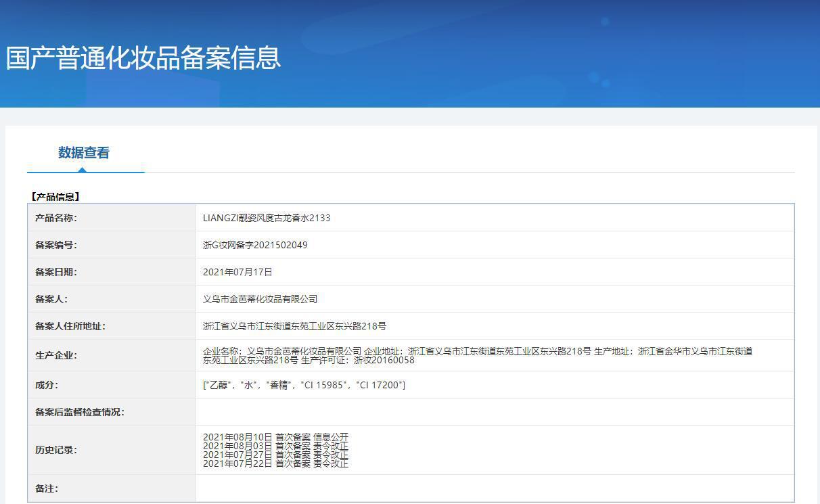Select record 2021年07月27日 首次备案 责令改正

click(x=275, y=455)
